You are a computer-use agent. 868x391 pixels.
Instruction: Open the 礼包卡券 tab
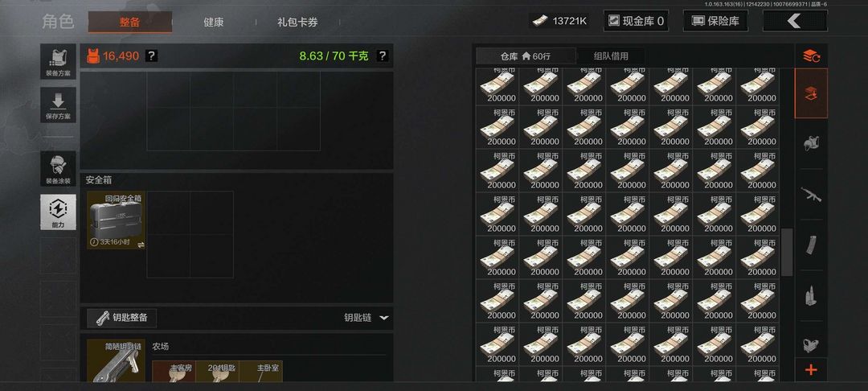click(x=298, y=23)
